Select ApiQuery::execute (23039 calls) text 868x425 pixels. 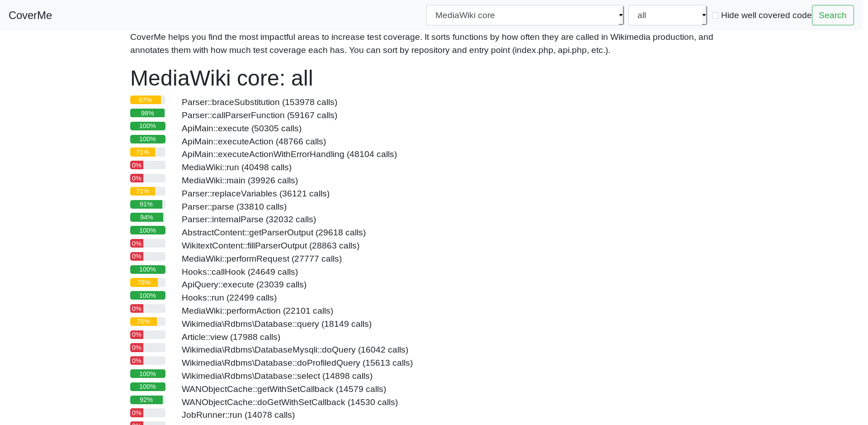pyautogui.click(x=244, y=285)
